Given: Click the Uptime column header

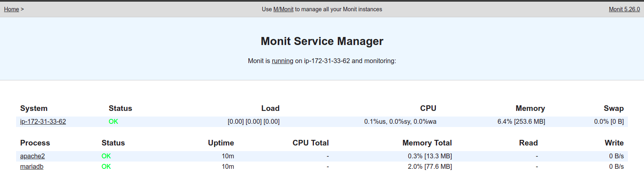Looking at the screenshot, I should [221, 143].
